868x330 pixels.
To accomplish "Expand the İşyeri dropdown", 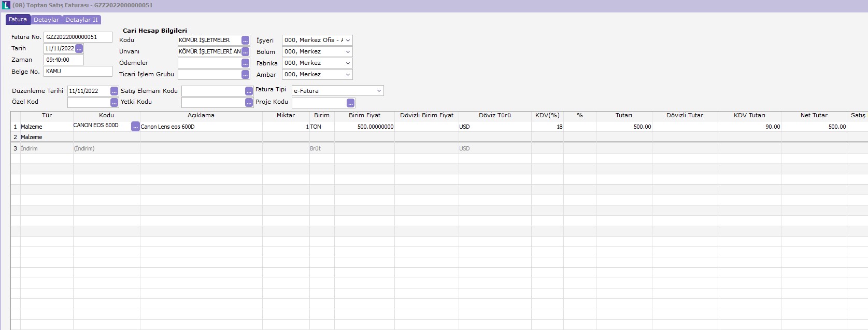I will (348, 40).
